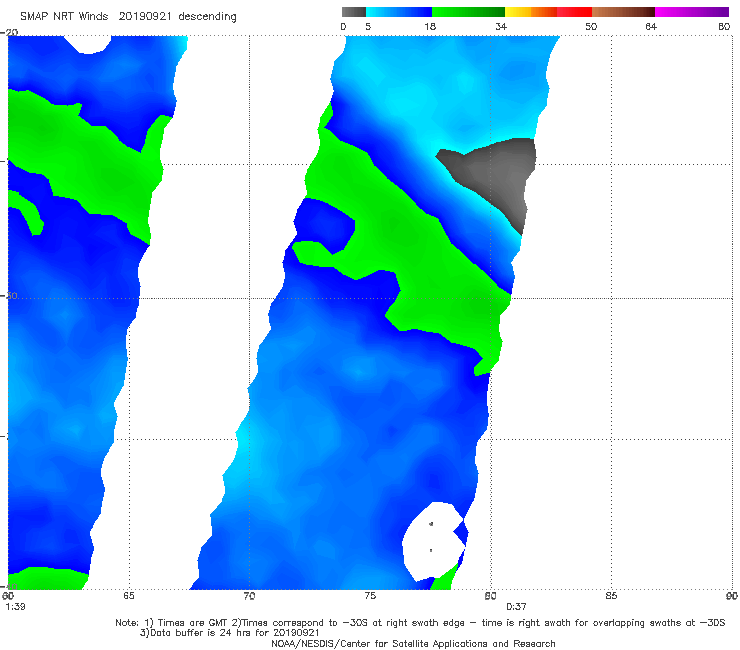Click the latitude label "-20"

click(9, 32)
